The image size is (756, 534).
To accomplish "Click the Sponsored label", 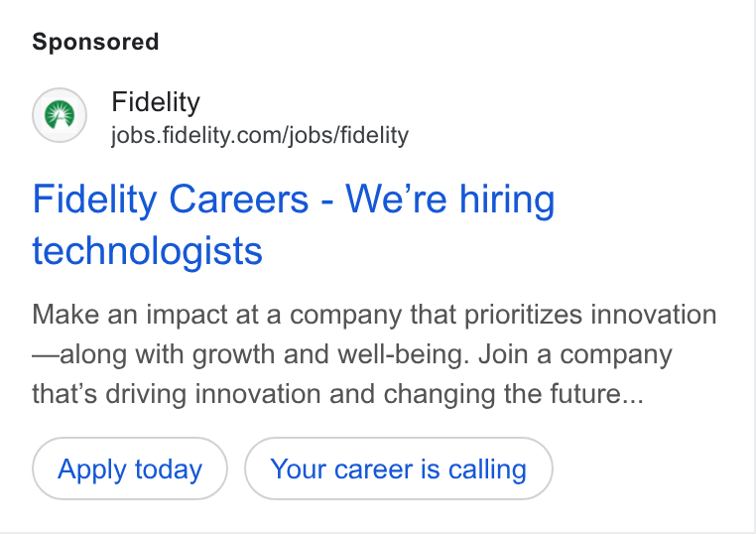I will pos(95,42).
